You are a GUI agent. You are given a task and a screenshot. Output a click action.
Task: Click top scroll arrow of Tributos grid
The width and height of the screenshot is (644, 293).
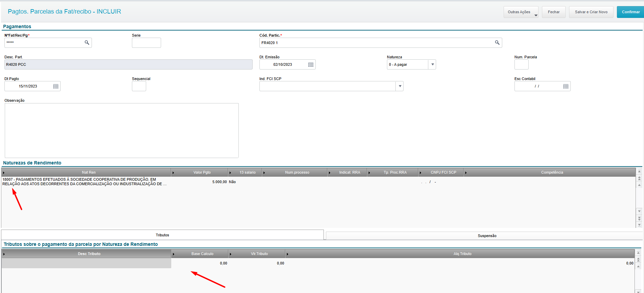(638, 253)
